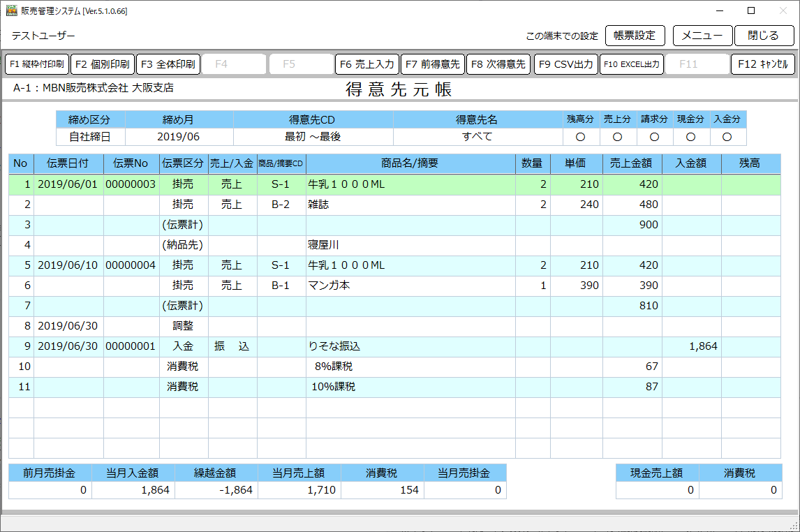Click the りそな振込 description cell

(x=410, y=346)
